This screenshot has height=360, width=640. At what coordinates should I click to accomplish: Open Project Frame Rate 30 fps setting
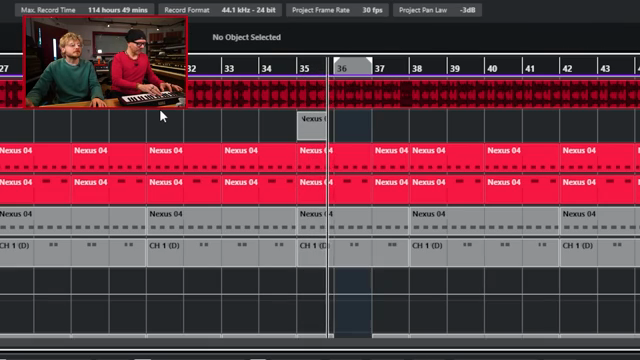click(337, 10)
